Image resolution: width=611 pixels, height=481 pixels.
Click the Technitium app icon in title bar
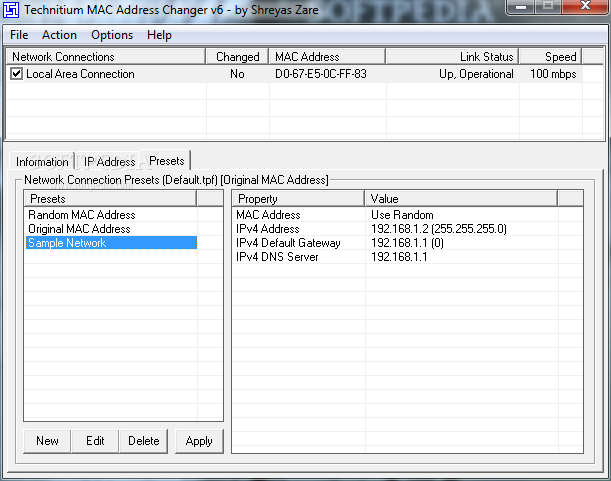tap(11, 10)
